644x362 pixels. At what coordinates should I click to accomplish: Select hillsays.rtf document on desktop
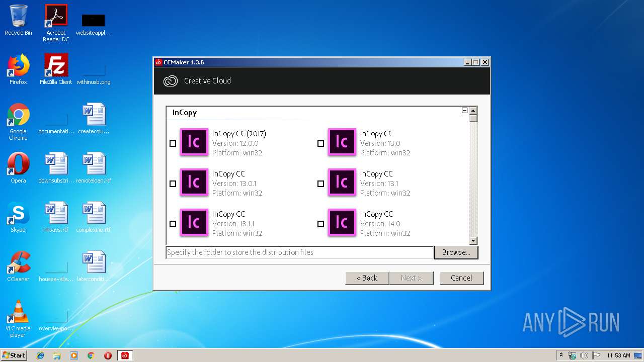tap(56, 217)
